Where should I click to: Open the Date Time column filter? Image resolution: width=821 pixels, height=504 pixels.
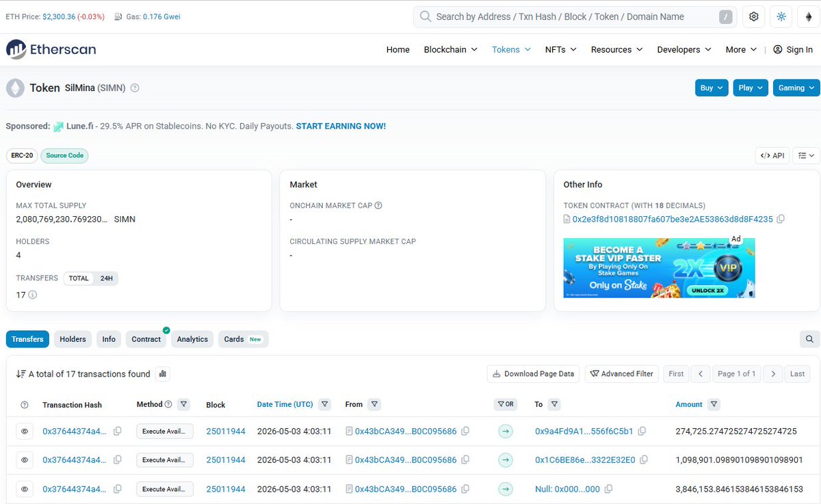point(325,404)
